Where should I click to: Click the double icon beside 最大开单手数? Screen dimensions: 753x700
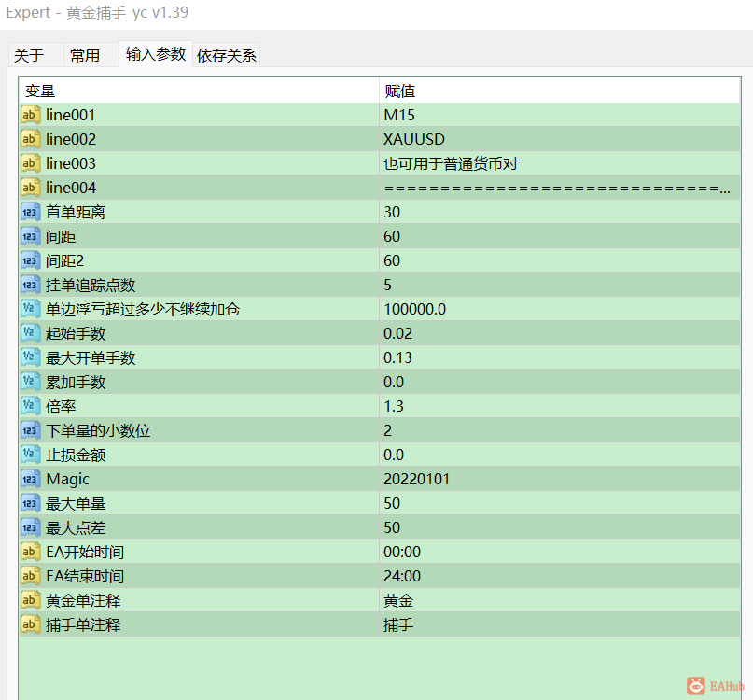tap(30, 357)
